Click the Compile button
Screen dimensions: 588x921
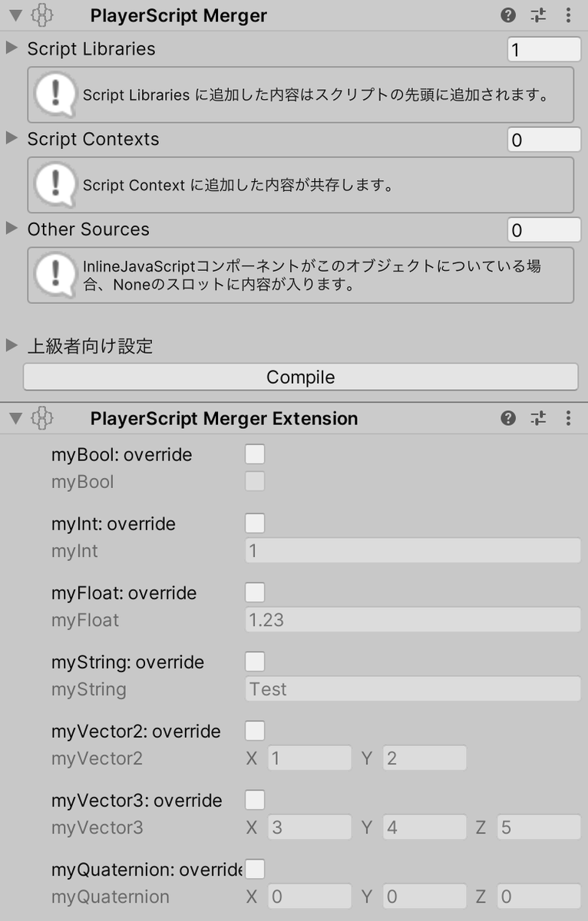pyautogui.click(x=301, y=377)
